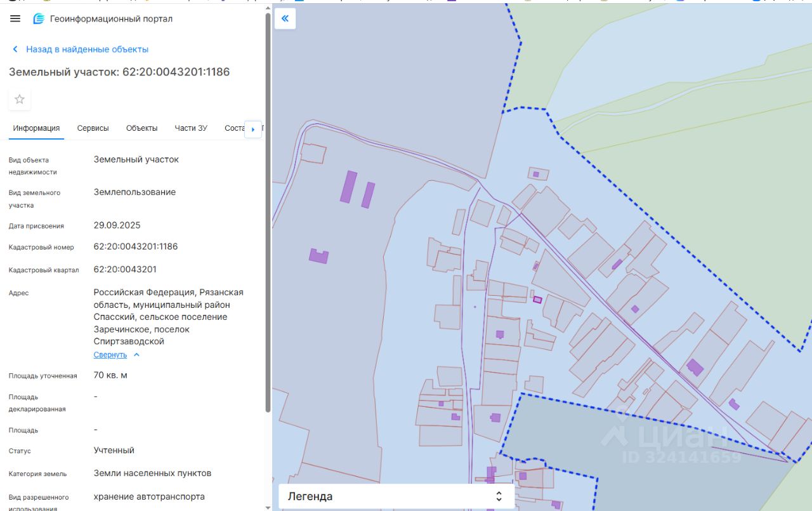Click the up-down arrows on the Легенда box

(x=499, y=496)
